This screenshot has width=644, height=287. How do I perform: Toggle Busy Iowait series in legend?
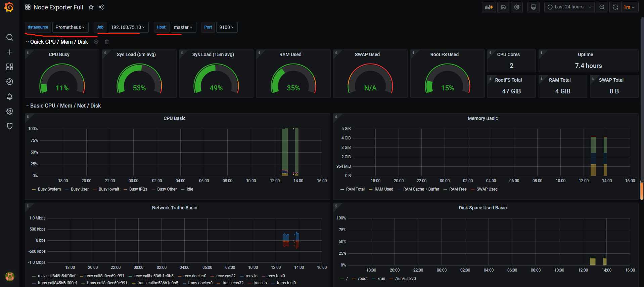tap(109, 189)
